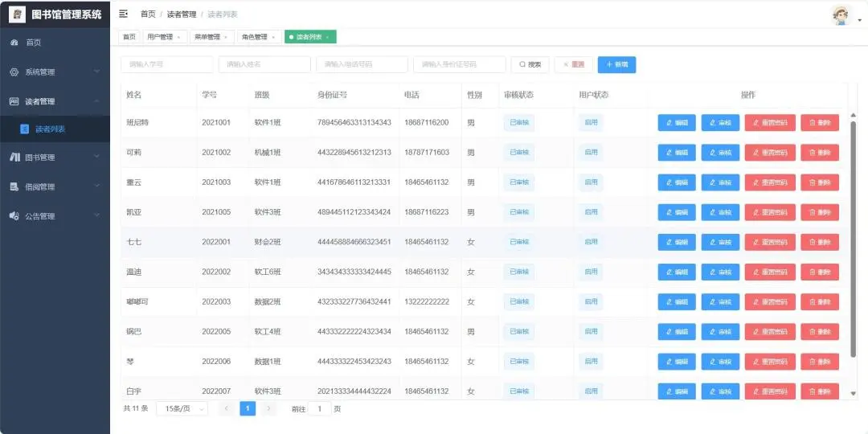The image size is (868, 434).
Task: Delete the reader 班尼特
Action: coord(820,123)
